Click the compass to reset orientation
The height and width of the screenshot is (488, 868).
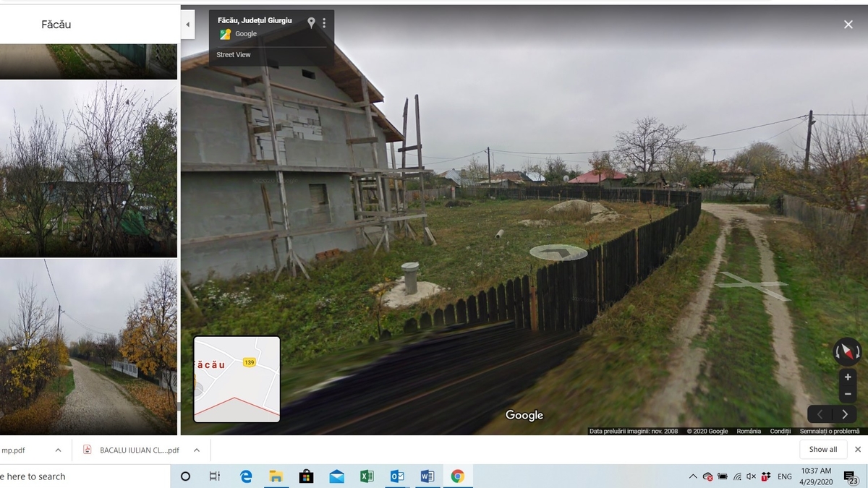[847, 352]
